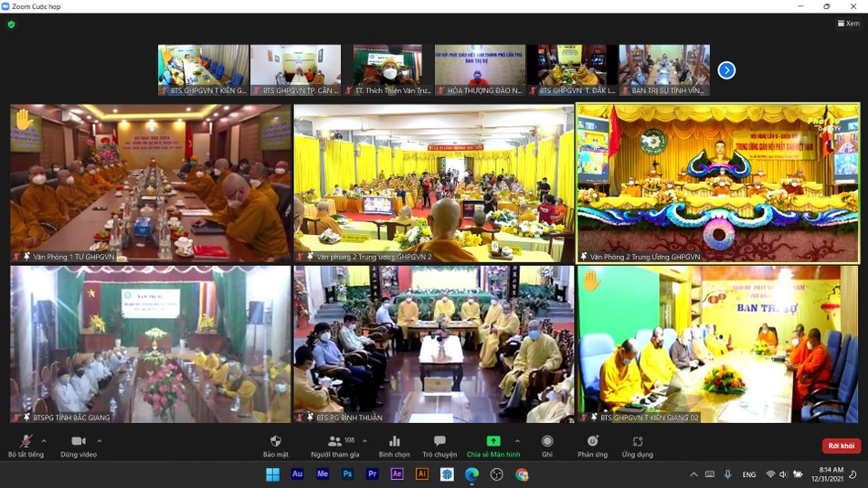868x488 pixels.
Task: Open Xem view menu at top right
Action: (x=849, y=24)
